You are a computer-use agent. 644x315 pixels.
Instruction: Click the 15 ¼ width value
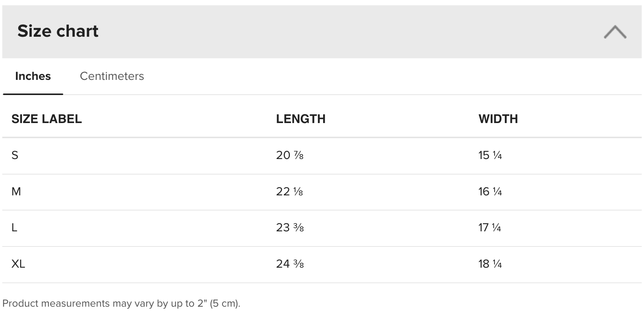coord(490,155)
